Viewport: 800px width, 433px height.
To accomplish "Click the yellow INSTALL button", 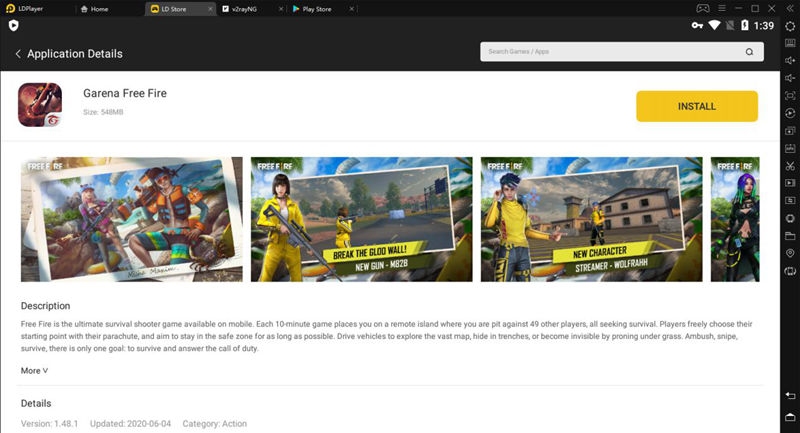I will click(696, 106).
